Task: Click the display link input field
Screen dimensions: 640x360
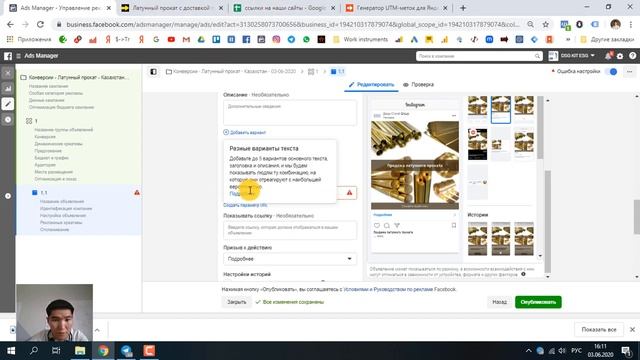Action: coord(290,230)
